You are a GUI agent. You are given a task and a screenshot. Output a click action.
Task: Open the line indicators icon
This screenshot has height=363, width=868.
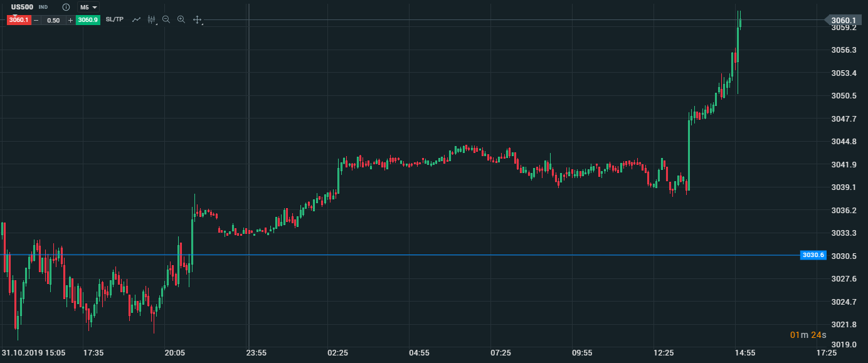point(136,19)
